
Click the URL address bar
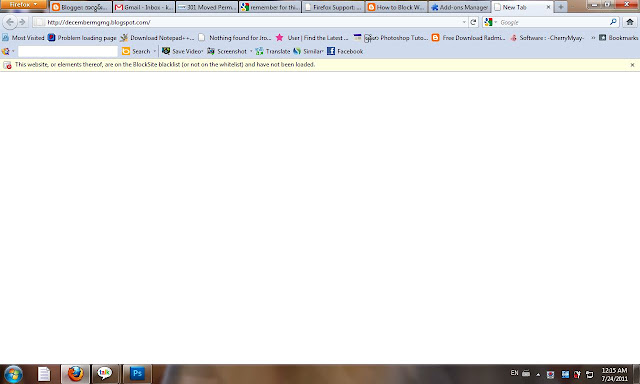coord(249,22)
